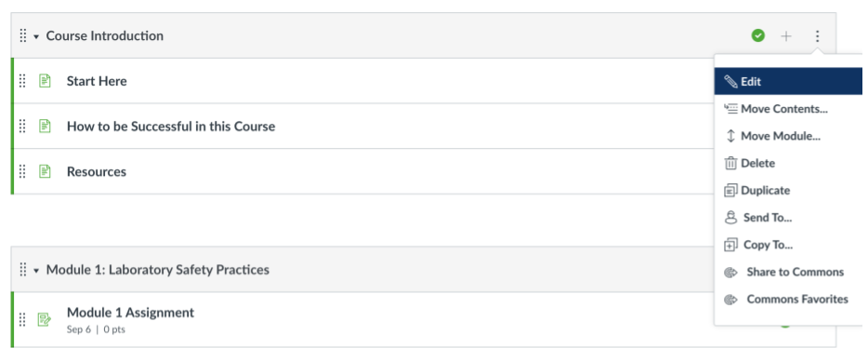
Task: Collapse the Course Introduction module
Action: pos(36,36)
